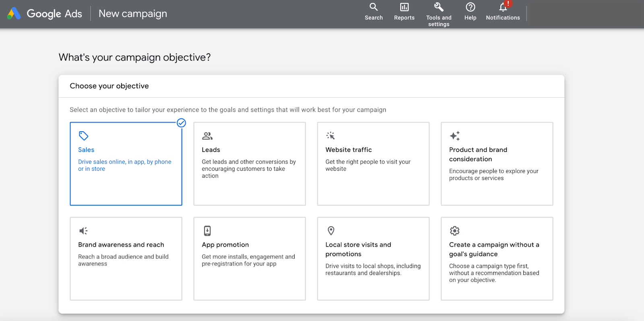Click the Brand awareness megaphone icon
This screenshot has height=321, width=644.
(x=83, y=231)
